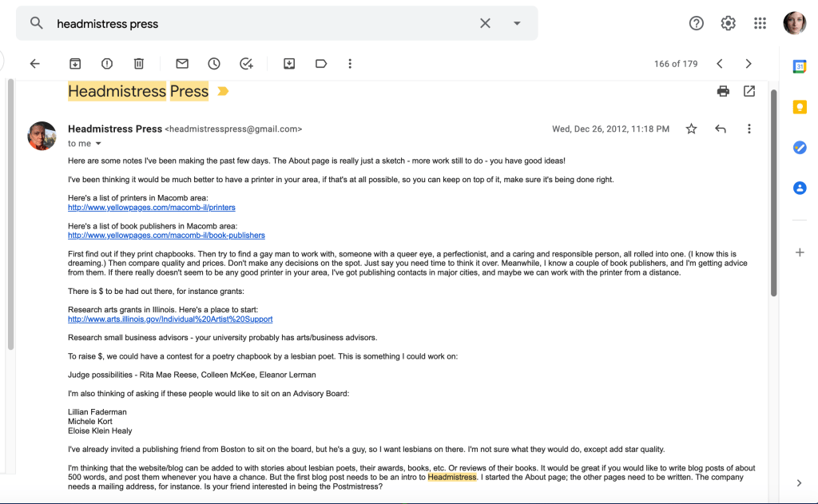Open Google Calendar in side panel
818x504 pixels.
point(799,67)
